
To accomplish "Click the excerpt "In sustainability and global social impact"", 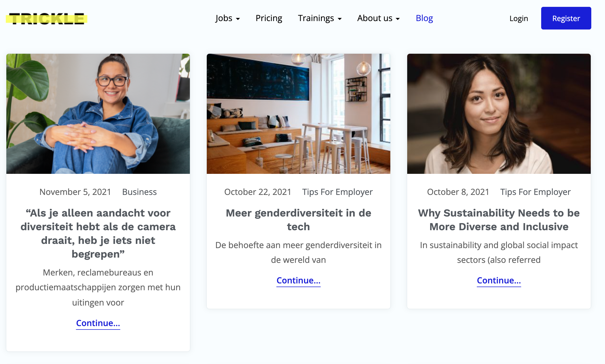I will 499,252.
